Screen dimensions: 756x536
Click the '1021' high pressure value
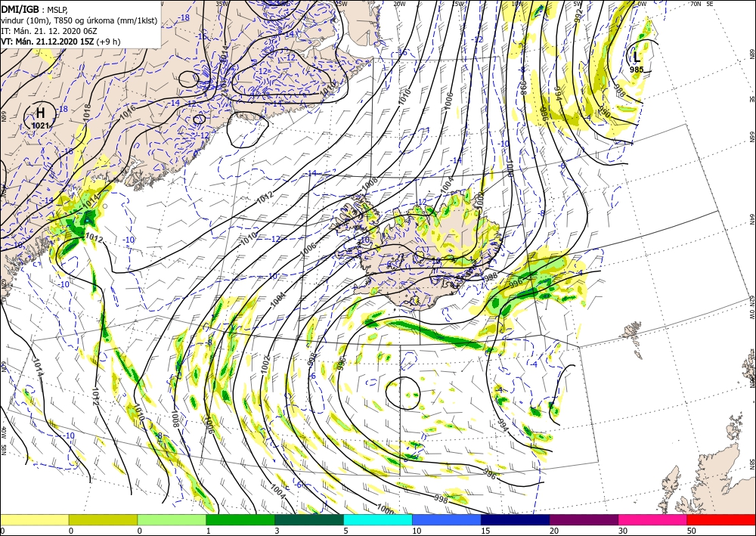(x=40, y=125)
